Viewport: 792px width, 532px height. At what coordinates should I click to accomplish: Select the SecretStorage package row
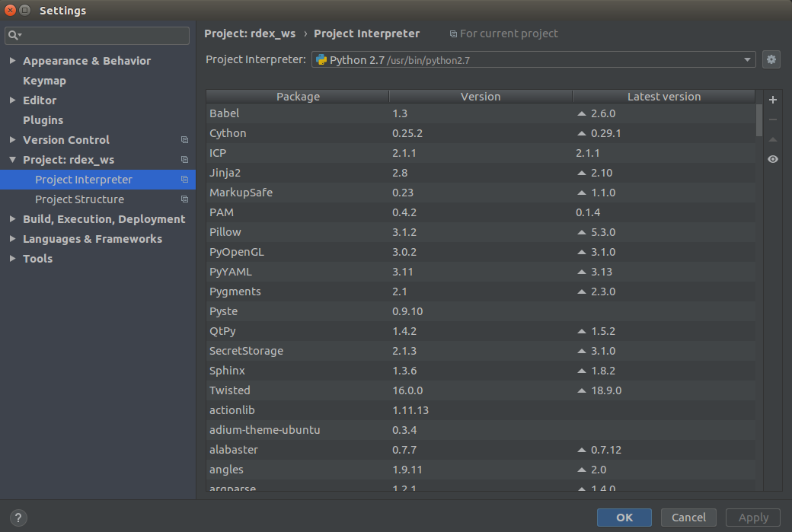[481, 351]
